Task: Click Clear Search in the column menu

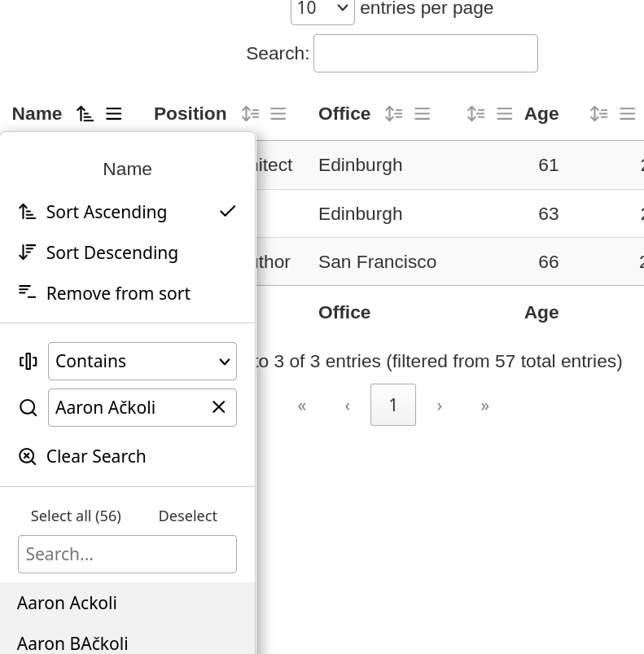Action: (96, 456)
